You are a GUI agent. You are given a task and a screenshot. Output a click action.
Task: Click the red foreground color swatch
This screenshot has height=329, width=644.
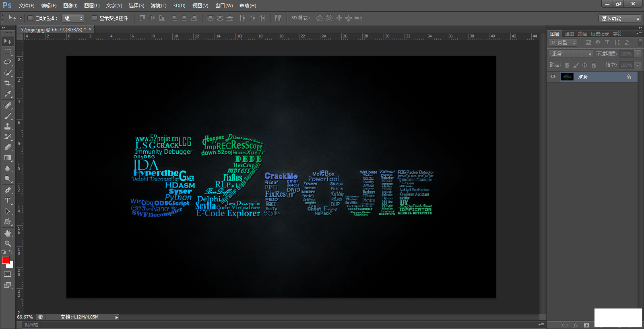[x=5, y=261]
